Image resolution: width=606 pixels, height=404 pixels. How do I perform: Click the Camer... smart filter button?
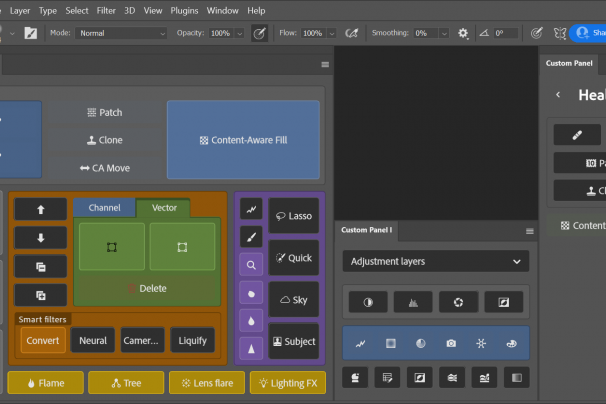click(142, 341)
